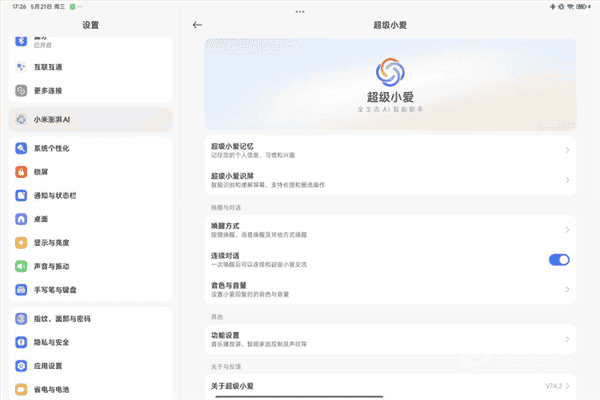Select 小米澎湃AI label in settings list

point(52,119)
